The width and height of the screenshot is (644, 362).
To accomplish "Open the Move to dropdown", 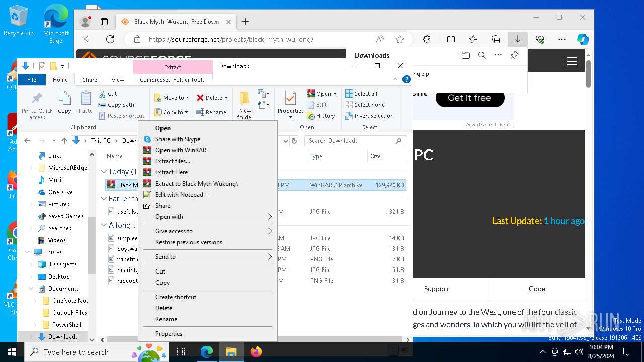I will click(x=172, y=98).
